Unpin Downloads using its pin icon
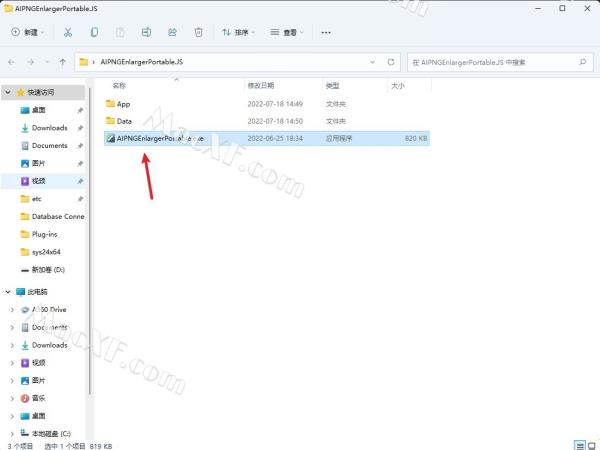The width and height of the screenshot is (600, 450). [x=80, y=128]
